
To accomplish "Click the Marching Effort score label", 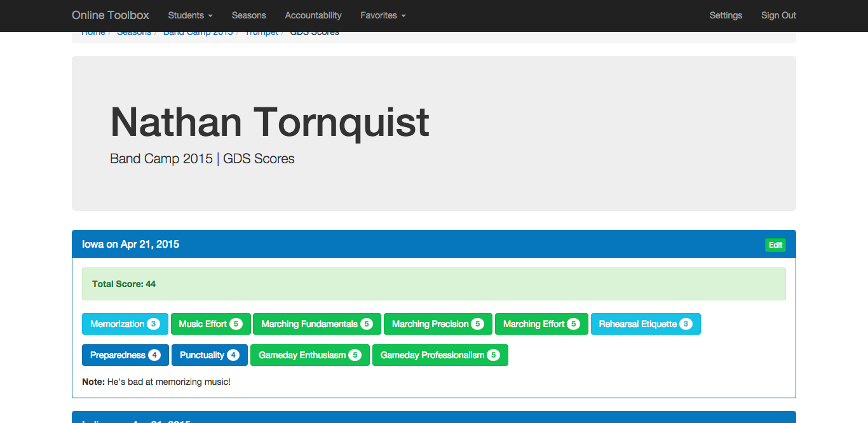I will [x=541, y=324].
